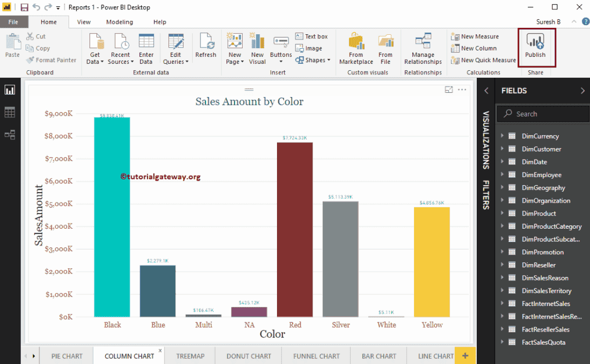The width and height of the screenshot is (590, 364).
Task: Open the FUNNEL CHART page tab
Action: [x=316, y=356]
